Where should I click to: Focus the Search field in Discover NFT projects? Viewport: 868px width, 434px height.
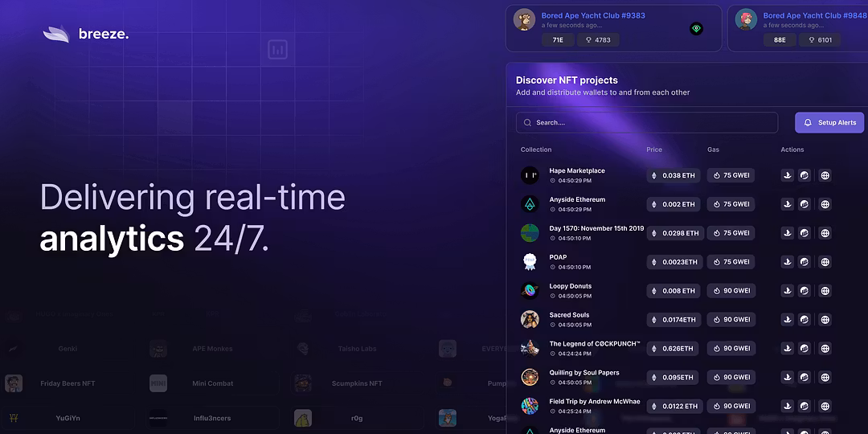tap(646, 123)
